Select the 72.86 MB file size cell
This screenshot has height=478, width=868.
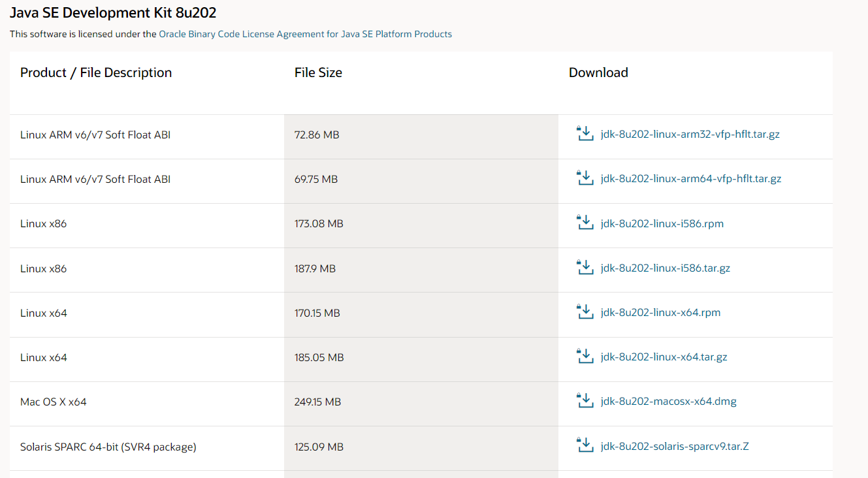[421, 136]
